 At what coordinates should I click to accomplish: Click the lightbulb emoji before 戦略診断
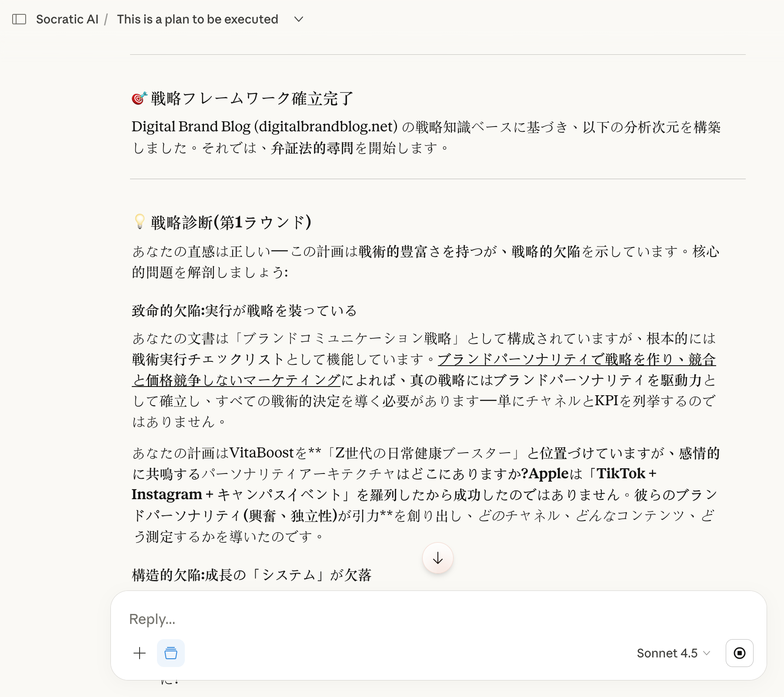tap(139, 222)
